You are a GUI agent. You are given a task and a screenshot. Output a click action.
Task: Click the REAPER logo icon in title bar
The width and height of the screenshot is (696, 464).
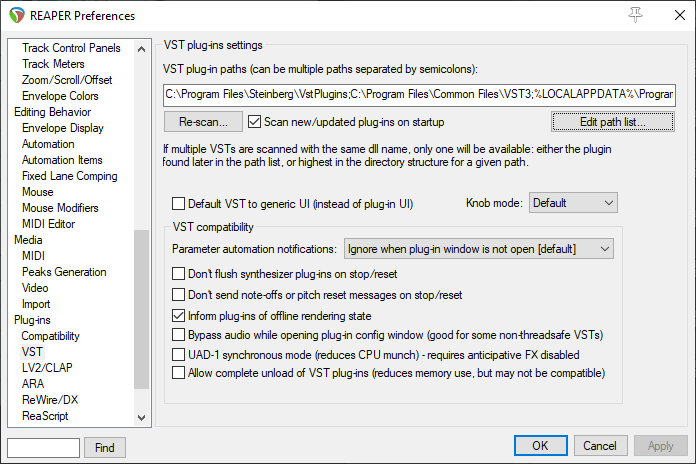[x=17, y=16]
